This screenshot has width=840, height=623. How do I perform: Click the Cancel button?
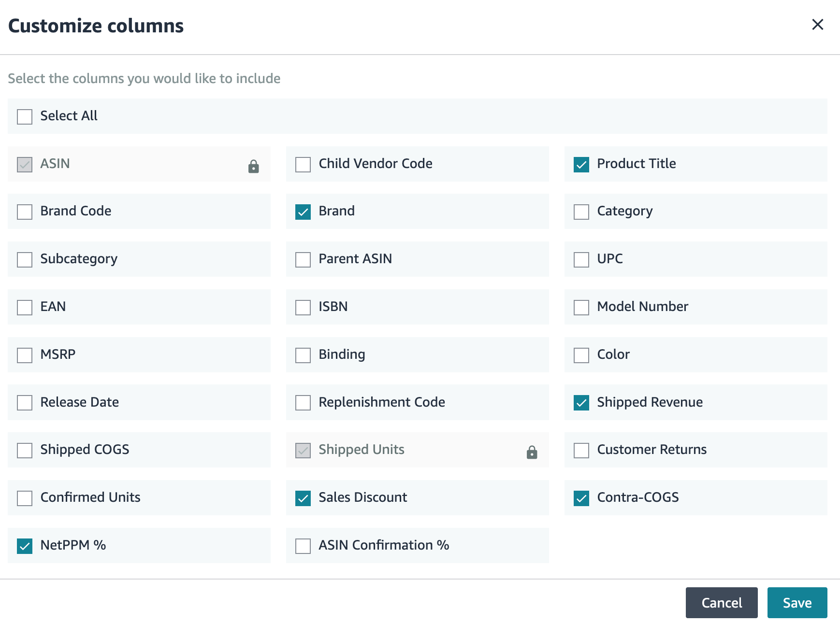click(x=722, y=602)
